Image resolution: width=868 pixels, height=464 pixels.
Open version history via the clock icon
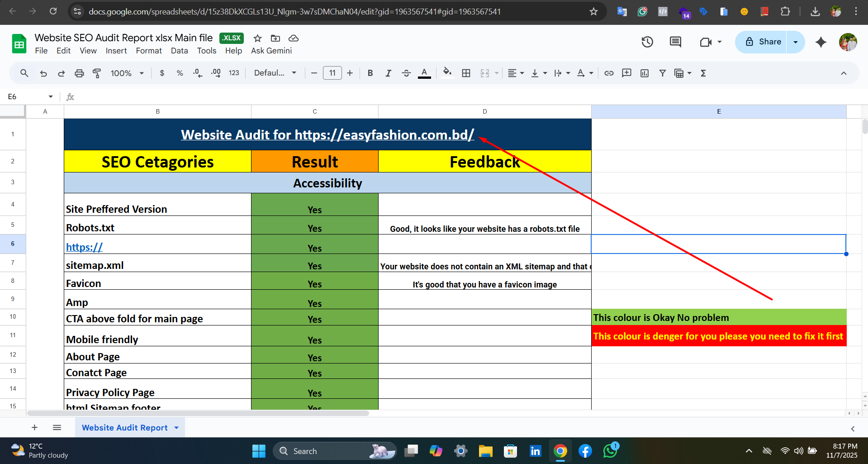click(x=647, y=42)
